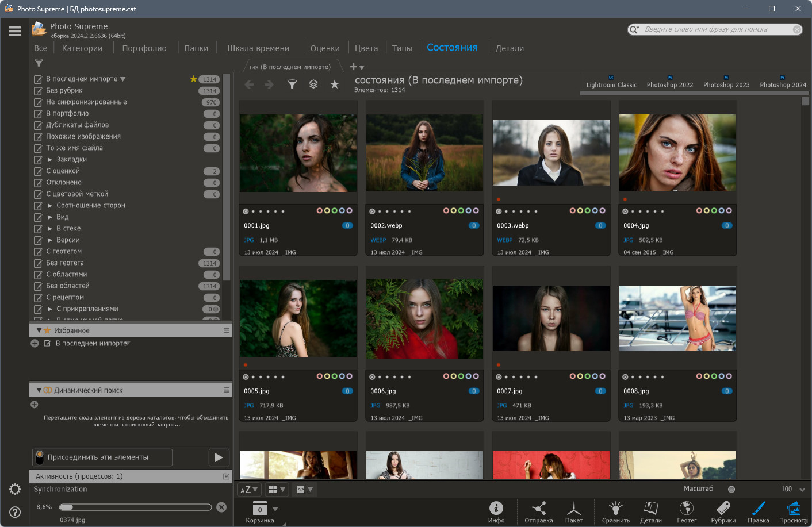Toggle checkbox next to Дубликаты файлов
812x527 pixels.
click(38, 125)
